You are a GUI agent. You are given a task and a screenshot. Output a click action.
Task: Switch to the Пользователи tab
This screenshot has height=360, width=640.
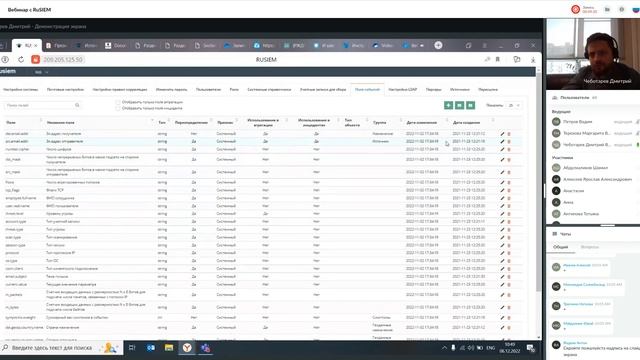[208, 89]
